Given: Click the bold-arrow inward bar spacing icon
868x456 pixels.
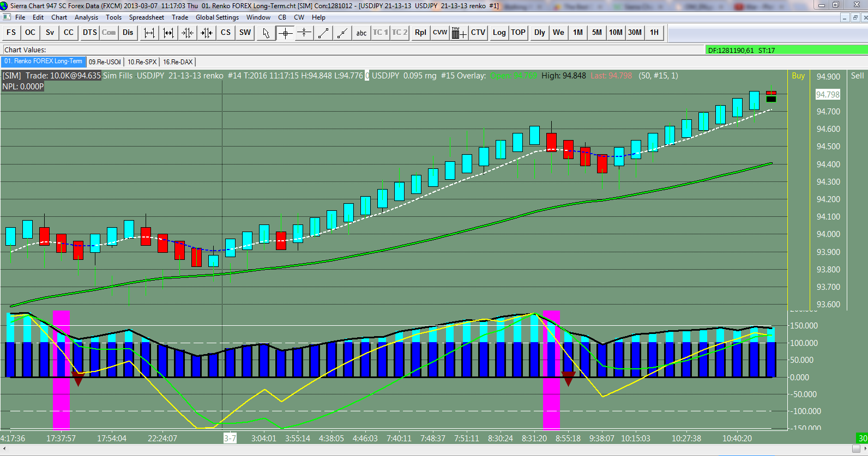Looking at the screenshot, I should pos(206,33).
